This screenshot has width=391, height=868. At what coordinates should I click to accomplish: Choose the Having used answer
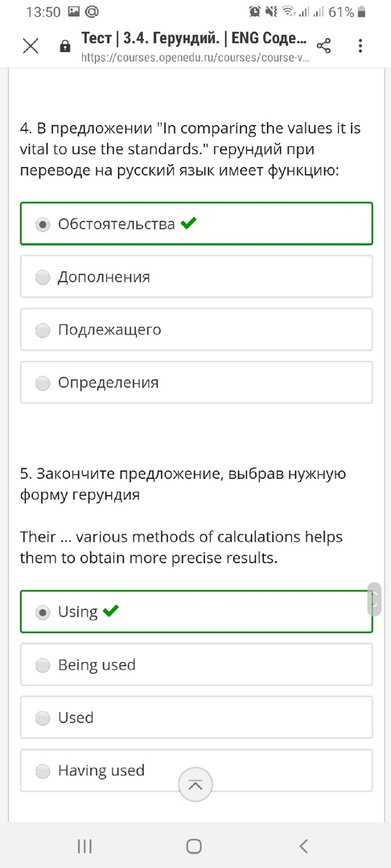[x=196, y=771]
